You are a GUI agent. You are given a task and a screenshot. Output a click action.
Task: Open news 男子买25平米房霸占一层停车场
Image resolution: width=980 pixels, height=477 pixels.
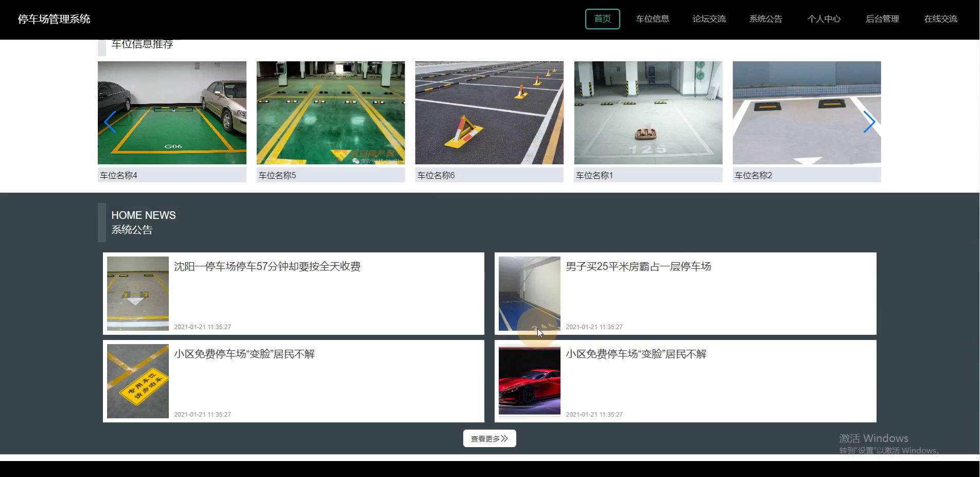(638, 266)
